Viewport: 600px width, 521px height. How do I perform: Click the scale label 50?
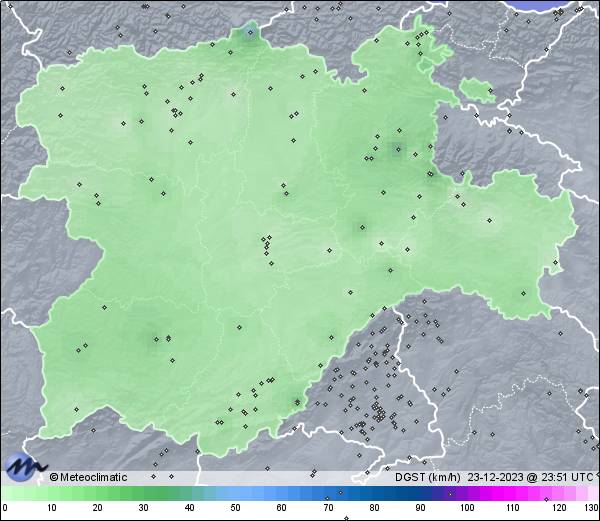[x=235, y=508]
